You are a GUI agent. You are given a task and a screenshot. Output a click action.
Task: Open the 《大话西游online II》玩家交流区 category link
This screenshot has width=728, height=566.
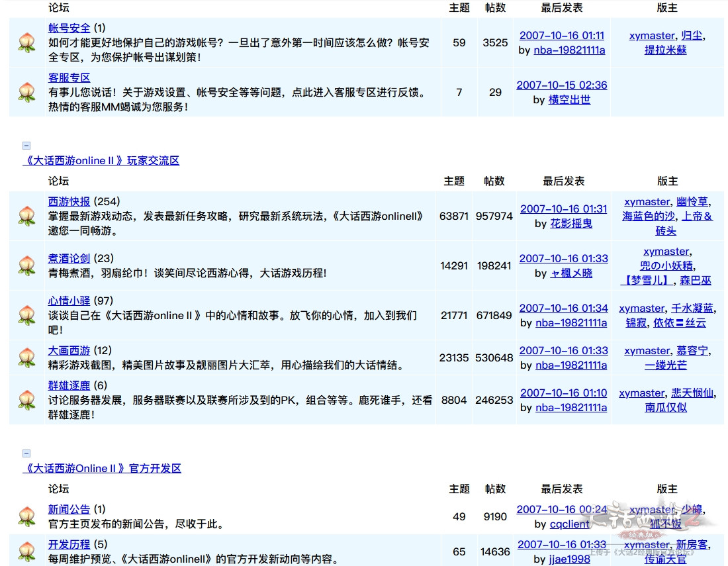pyautogui.click(x=101, y=160)
